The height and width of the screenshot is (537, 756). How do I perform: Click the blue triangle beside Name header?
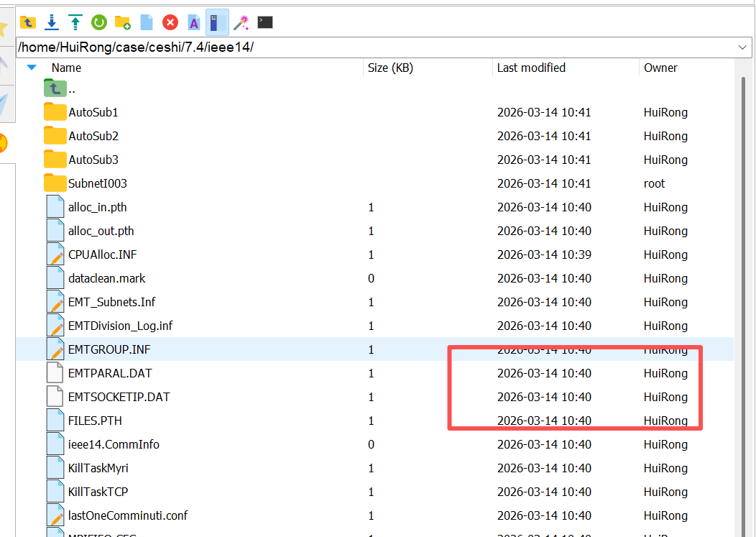pyautogui.click(x=32, y=68)
